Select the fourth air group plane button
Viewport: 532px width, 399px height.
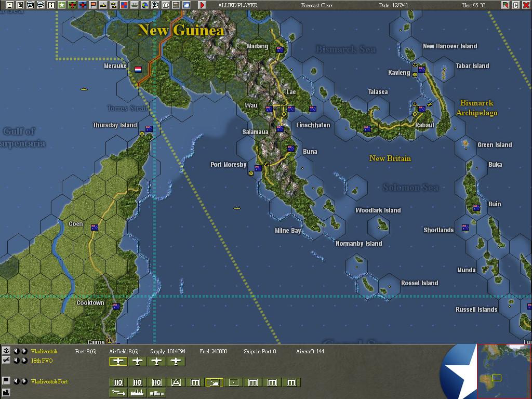(x=176, y=362)
